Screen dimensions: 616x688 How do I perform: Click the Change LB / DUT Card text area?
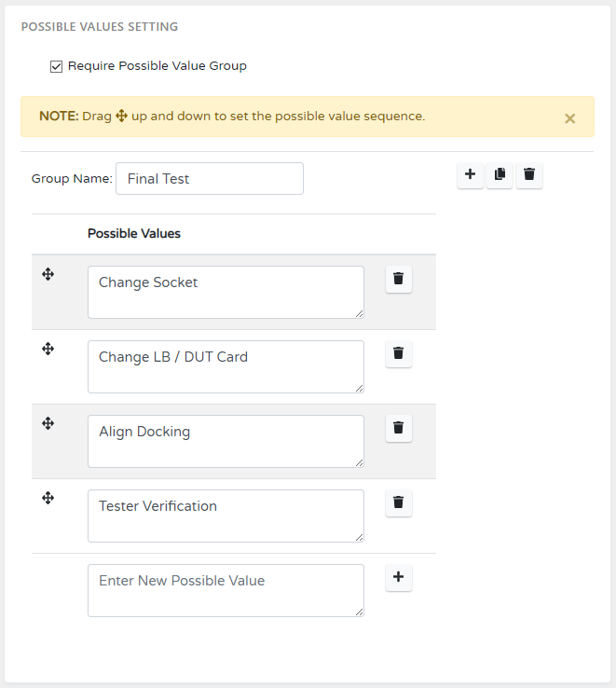click(226, 366)
